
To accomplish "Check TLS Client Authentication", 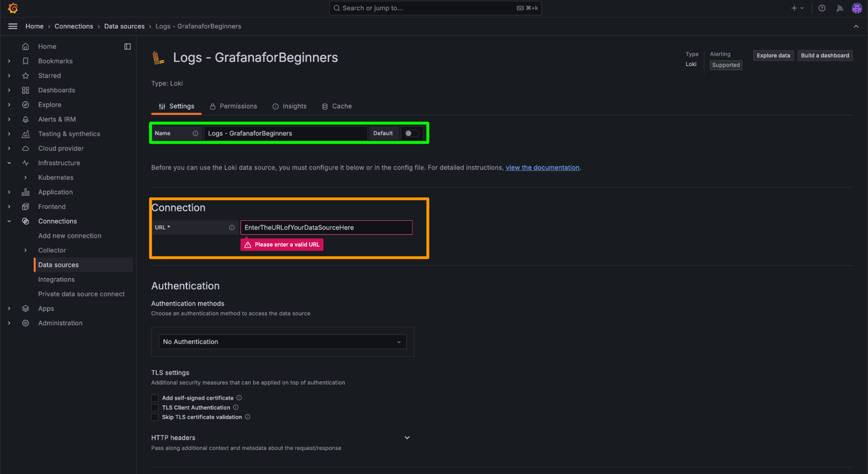I will (155, 408).
